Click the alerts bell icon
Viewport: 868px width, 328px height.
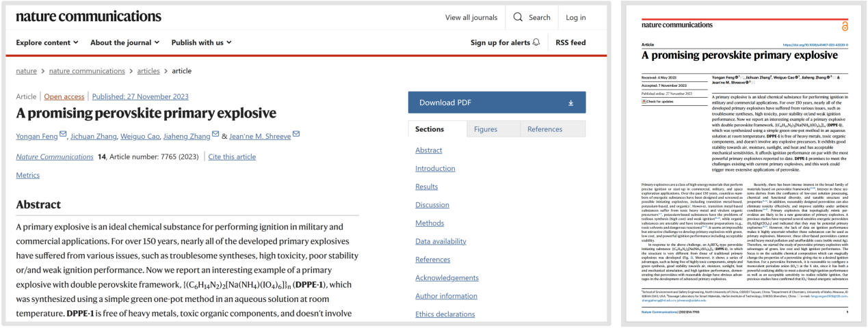pyautogui.click(x=536, y=42)
